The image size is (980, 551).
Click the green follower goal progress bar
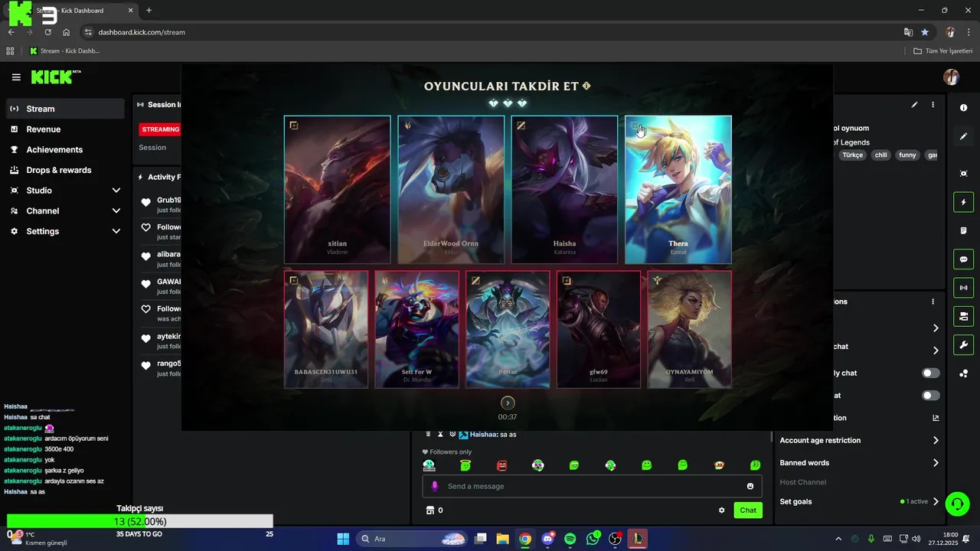coord(140,521)
